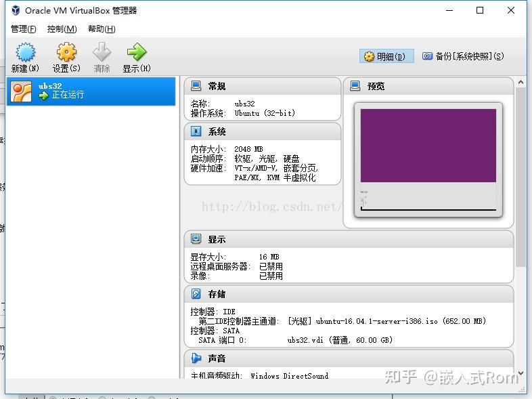Click the VirtualBox title bar app icon
This screenshot has width=532, height=399.
click(x=16, y=11)
